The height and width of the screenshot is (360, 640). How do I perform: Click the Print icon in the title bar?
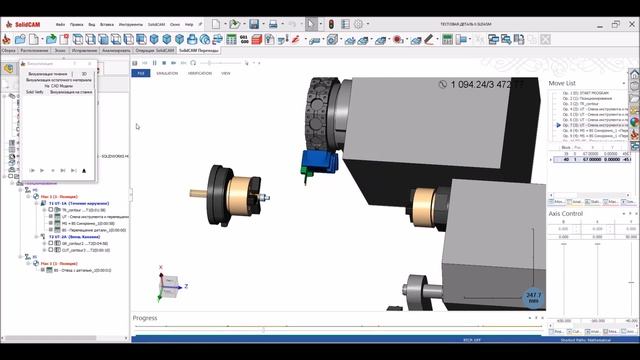tap(273, 24)
